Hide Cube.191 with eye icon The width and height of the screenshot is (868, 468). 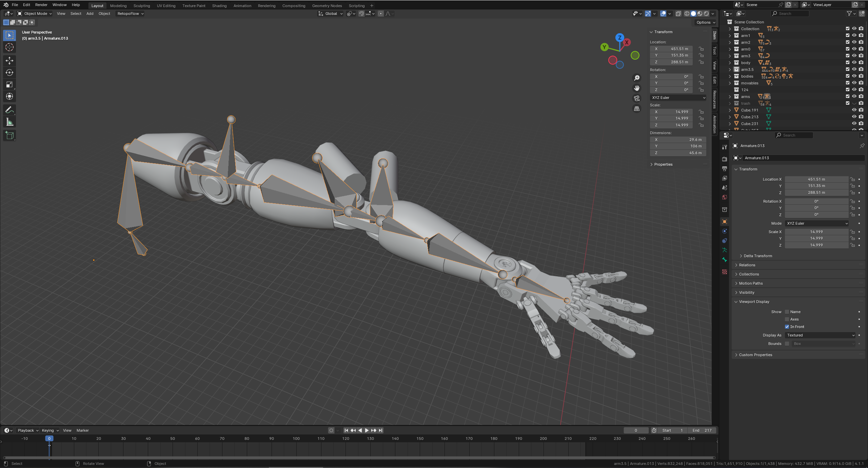coord(854,110)
